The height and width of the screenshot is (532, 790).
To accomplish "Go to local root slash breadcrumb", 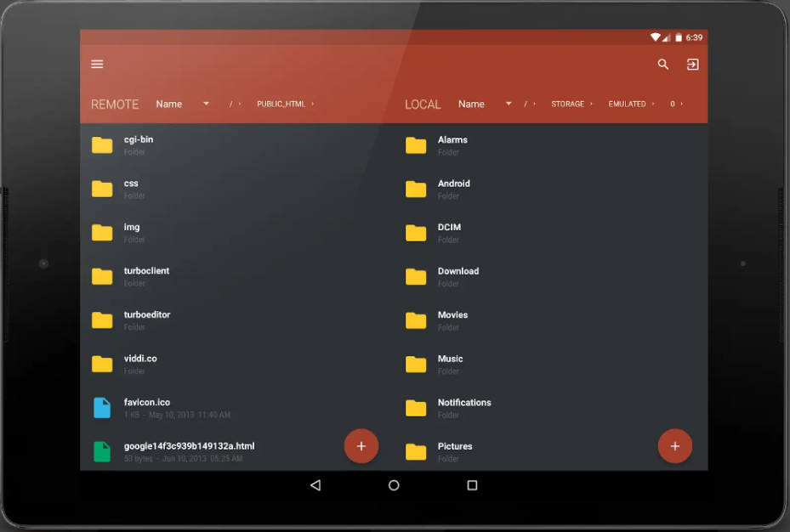I will 525,104.
